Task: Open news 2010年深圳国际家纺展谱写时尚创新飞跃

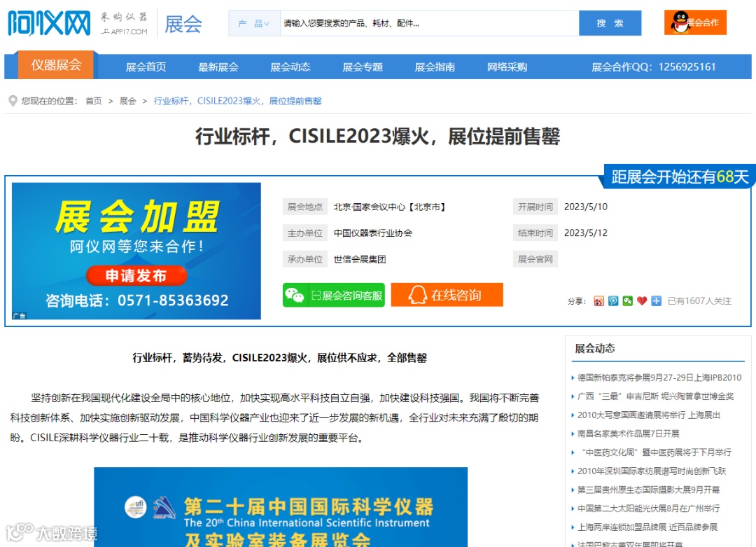Action: [652, 471]
